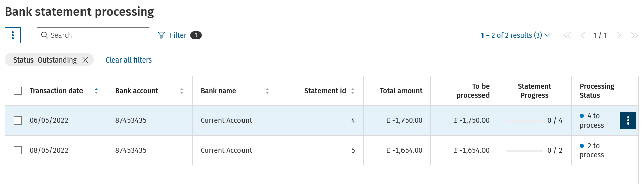
Task: Click total amount £ -1,654.00
Action: click(x=405, y=150)
